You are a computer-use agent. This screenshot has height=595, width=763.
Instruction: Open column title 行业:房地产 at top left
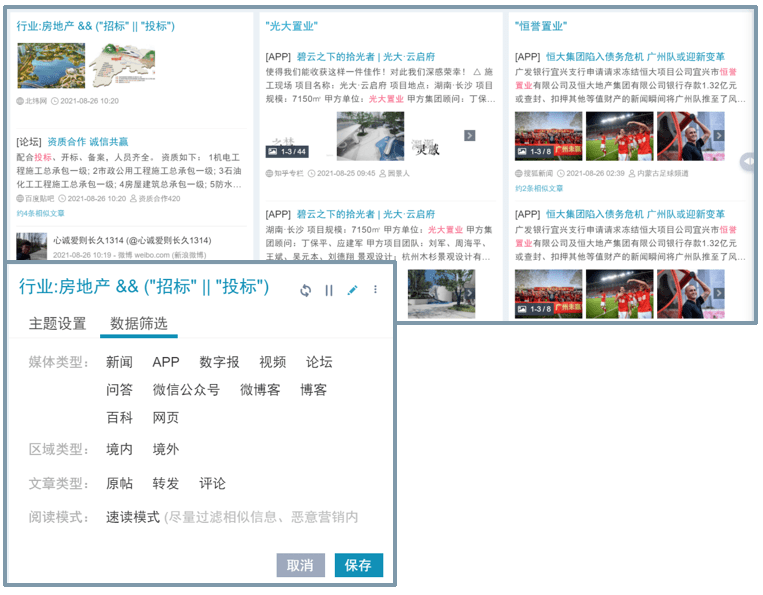95,26
